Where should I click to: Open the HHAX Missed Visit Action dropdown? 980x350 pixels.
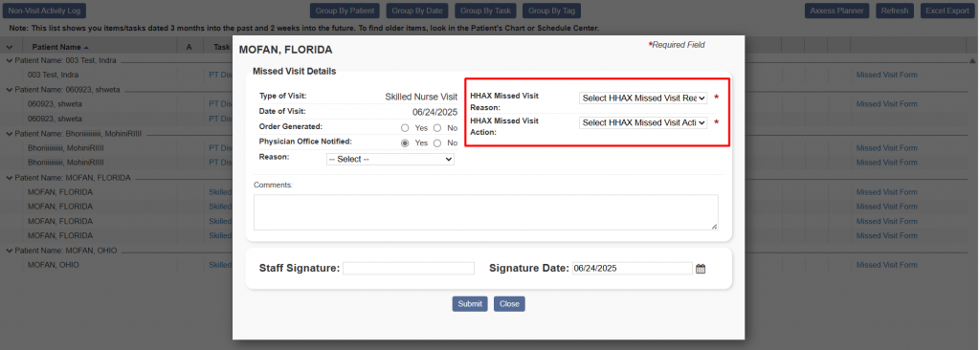pyautogui.click(x=643, y=123)
